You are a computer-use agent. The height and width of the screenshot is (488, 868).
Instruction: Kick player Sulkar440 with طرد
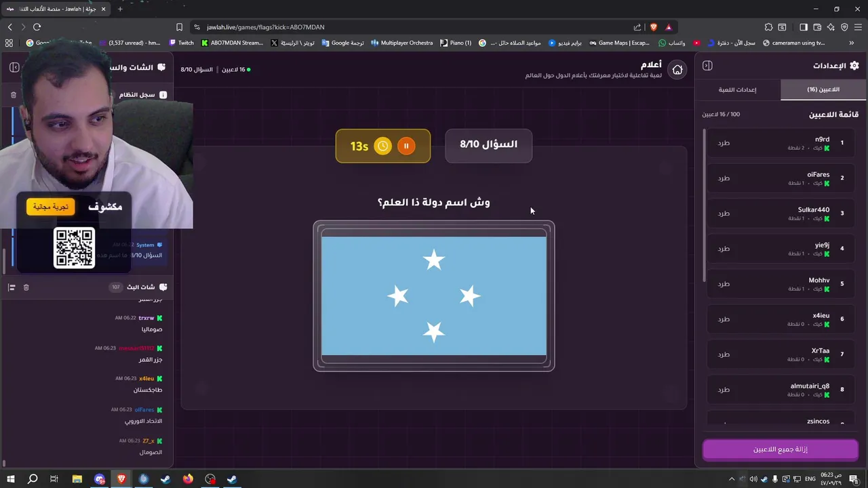click(x=724, y=213)
